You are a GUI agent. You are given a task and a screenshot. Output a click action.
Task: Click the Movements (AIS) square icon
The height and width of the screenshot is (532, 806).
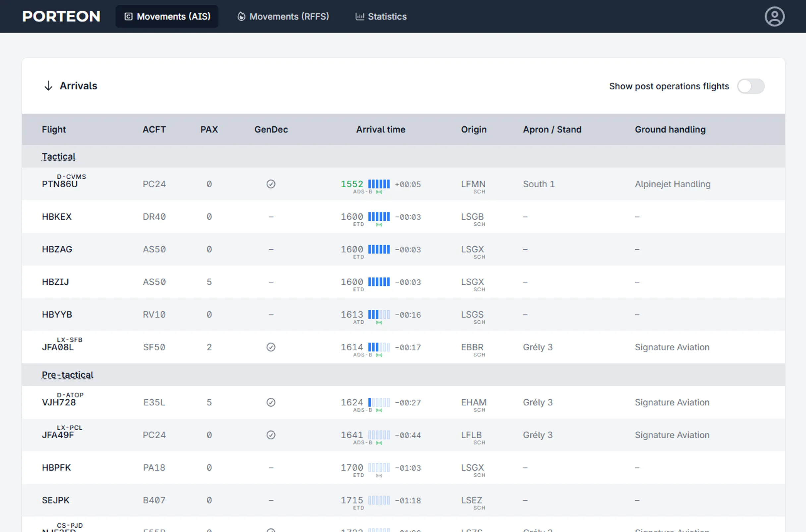pos(128,16)
